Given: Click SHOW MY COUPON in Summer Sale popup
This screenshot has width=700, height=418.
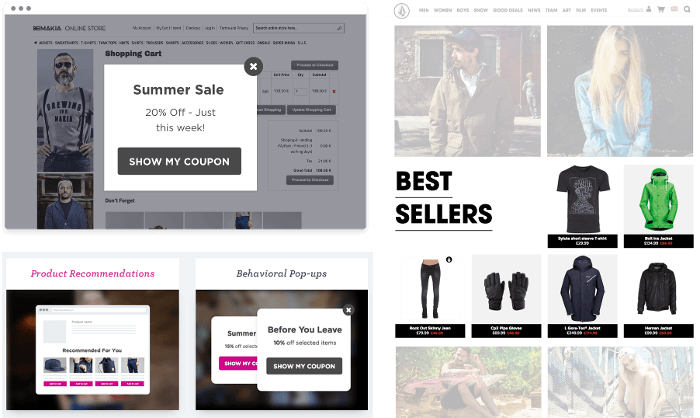Looking at the screenshot, I should click(x=179, y=161).
